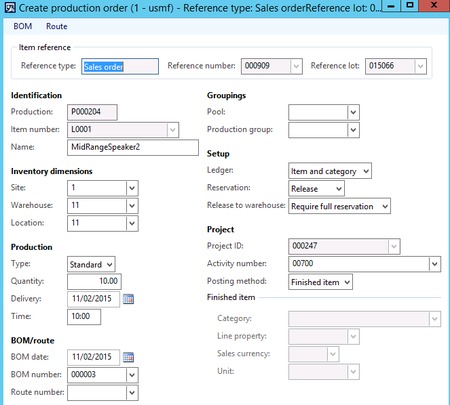
Task: Click the Item number field L0001
Action: click(117, 130)
